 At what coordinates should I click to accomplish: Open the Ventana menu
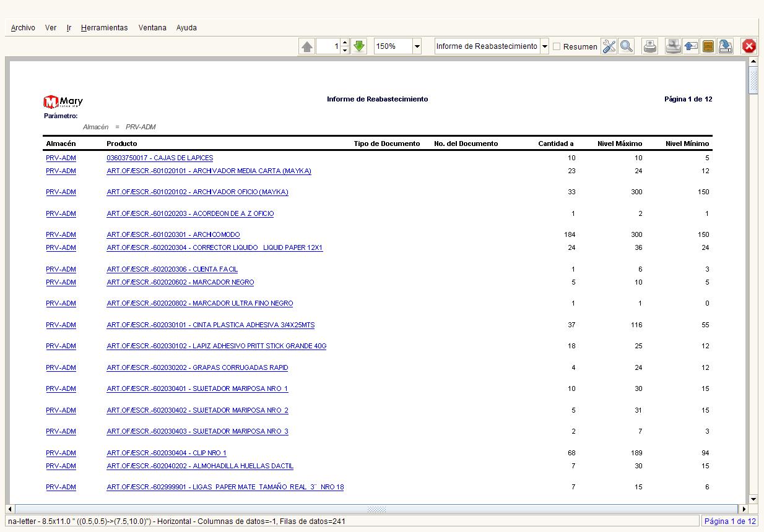152,28
